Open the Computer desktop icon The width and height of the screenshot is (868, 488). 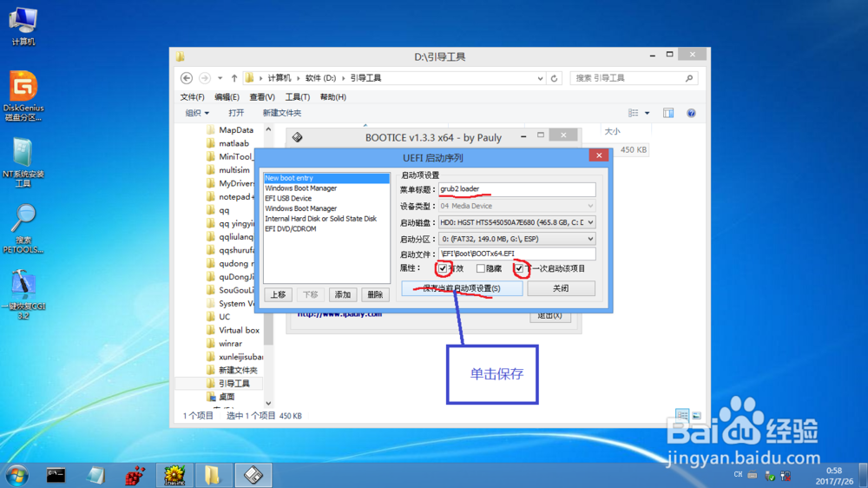coord(23,26)
